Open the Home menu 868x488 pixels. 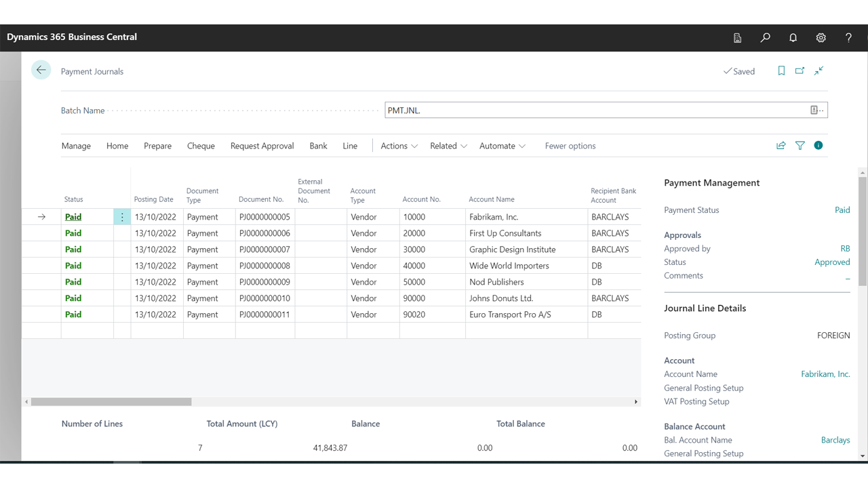tap(117, 146)
